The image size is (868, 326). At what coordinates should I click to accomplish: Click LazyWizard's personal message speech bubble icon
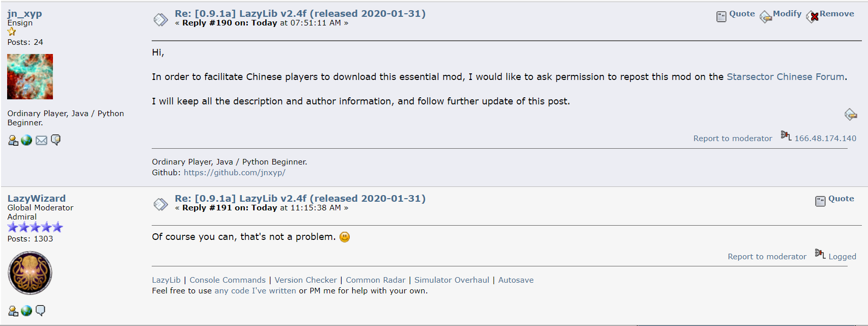pos(40,310)
